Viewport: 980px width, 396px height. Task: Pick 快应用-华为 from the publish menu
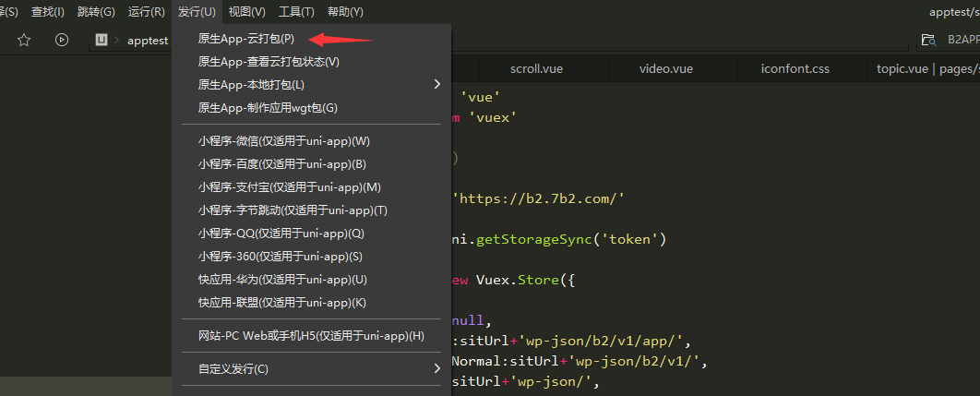[x=282, y=280]
